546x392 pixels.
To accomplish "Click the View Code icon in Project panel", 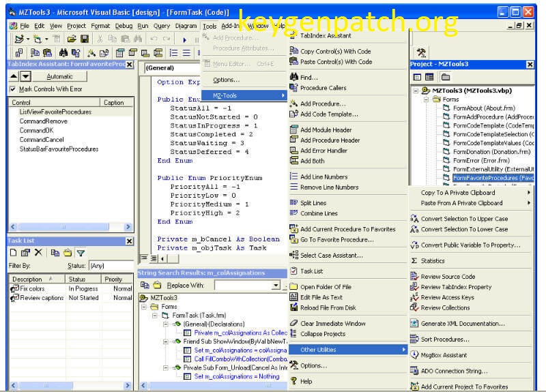I will tap(417, 77).
